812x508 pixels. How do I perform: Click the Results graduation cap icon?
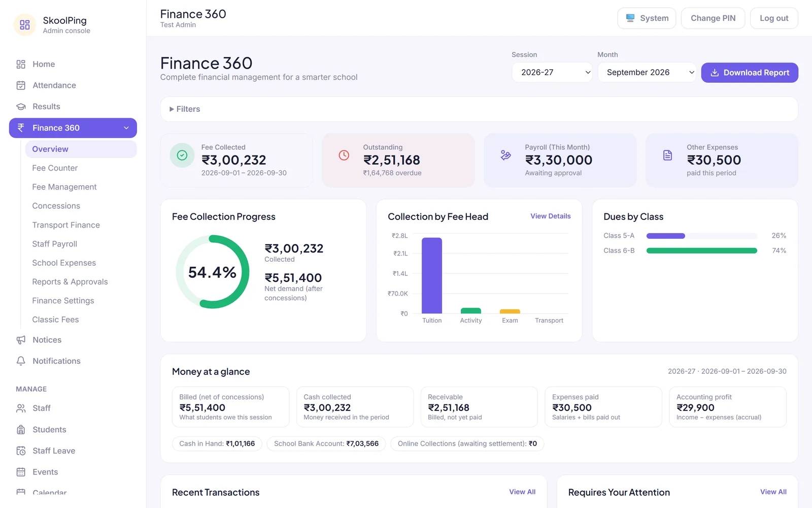click(21, 107)
